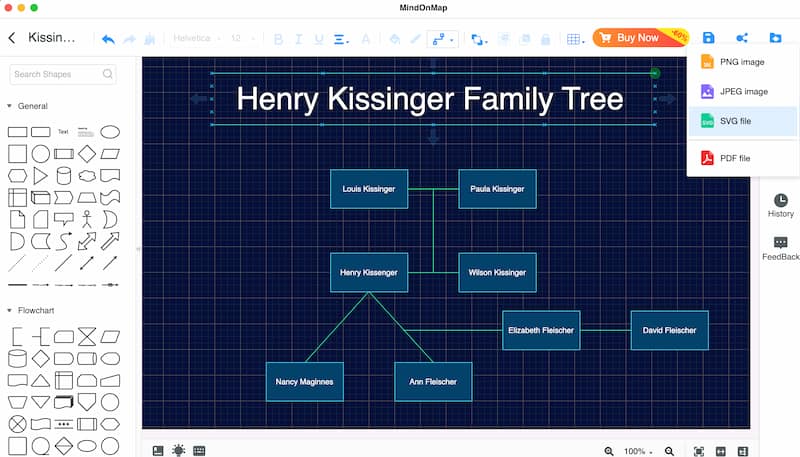Open the font color picker
The image size is (800, 457).
tap(366, 39)
